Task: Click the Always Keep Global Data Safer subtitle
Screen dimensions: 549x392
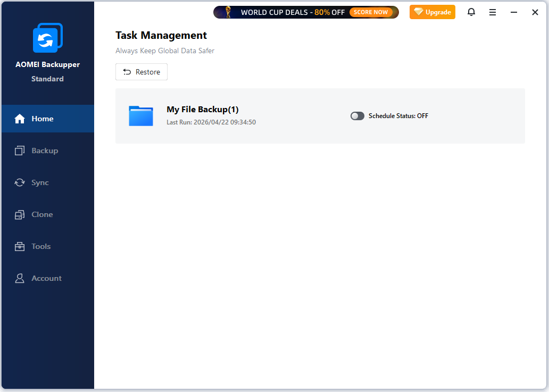Action: click(165, 51)
